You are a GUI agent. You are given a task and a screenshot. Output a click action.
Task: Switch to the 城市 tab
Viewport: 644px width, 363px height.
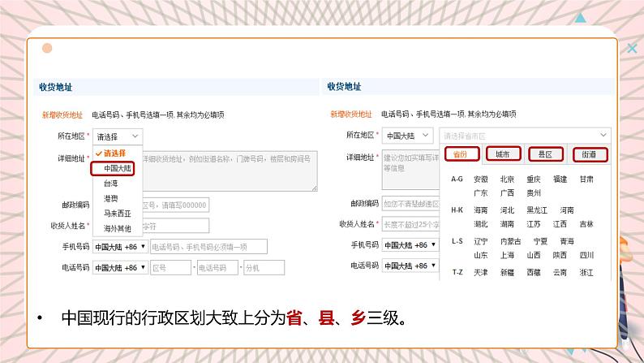pos(503,154)
